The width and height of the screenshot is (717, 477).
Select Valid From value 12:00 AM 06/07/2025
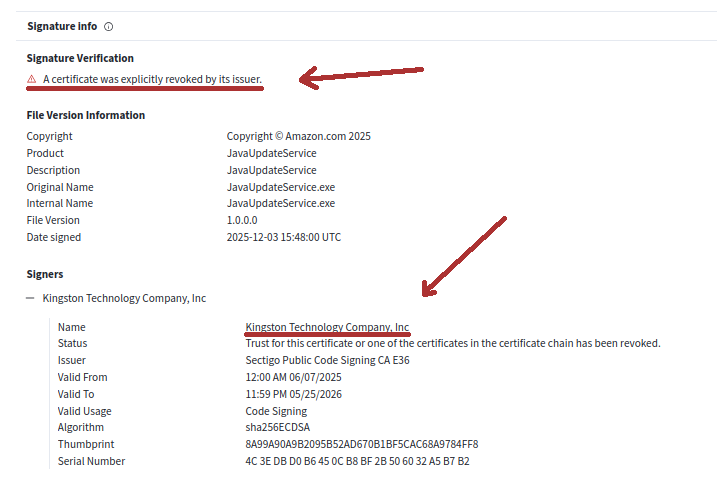click(294, 377)
